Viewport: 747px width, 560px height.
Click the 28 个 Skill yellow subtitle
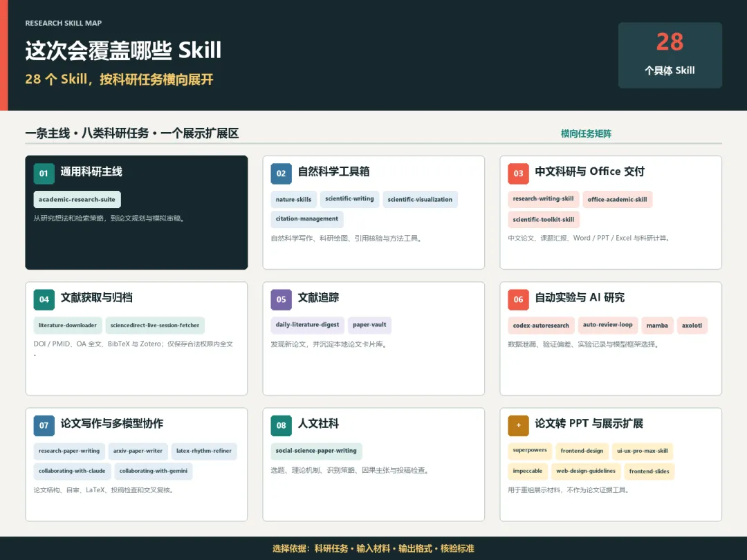(119, 79)
